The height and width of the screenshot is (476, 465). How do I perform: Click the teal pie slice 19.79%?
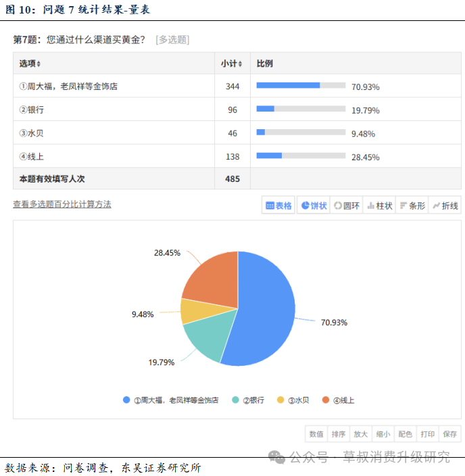(211, 334)
